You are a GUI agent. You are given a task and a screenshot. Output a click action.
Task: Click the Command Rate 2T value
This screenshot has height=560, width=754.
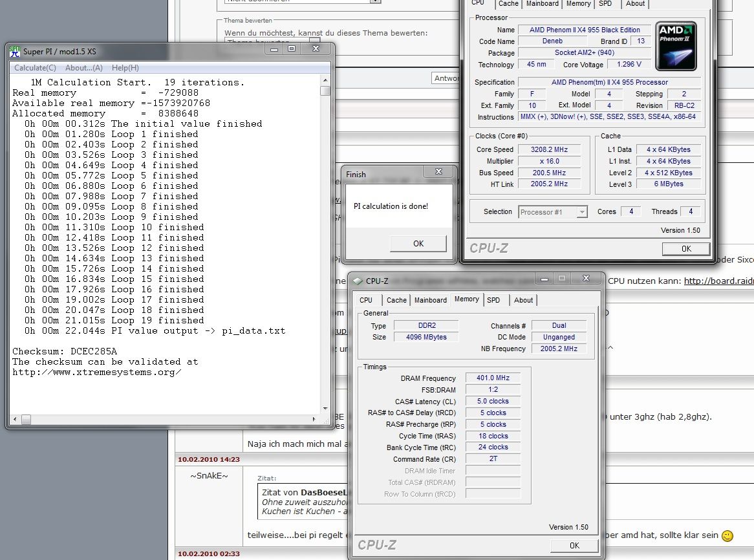pos(493,458)
